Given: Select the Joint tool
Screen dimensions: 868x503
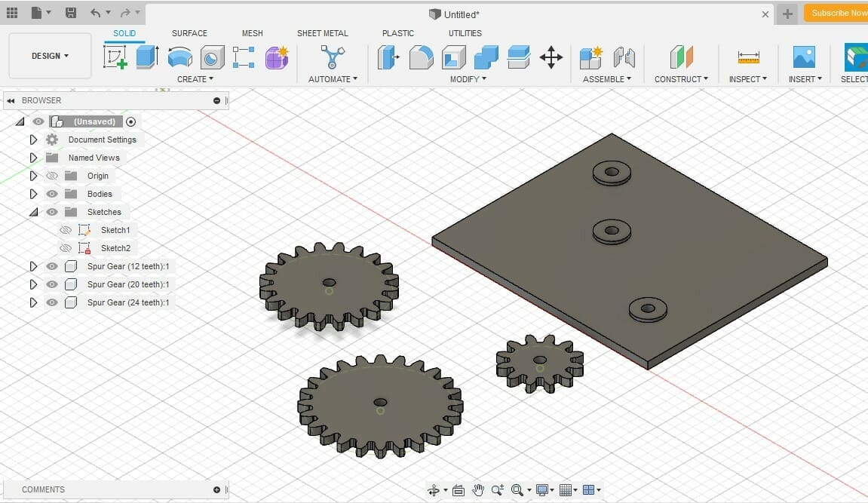Looking at the screenshot, I should point(624,57).
